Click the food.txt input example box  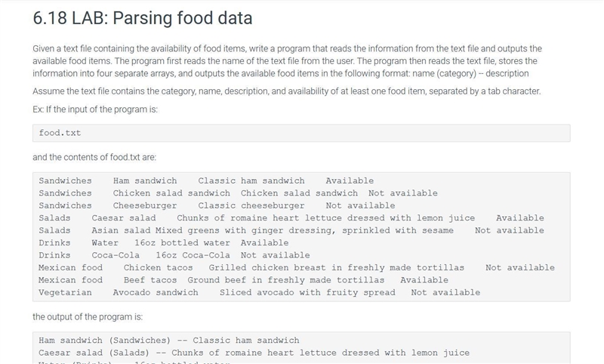click(301, 133)
